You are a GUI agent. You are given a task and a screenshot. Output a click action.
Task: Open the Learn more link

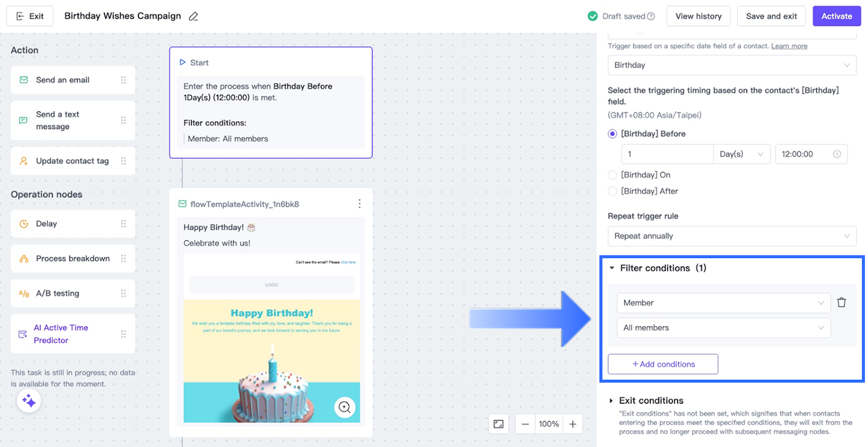[789, 46]
